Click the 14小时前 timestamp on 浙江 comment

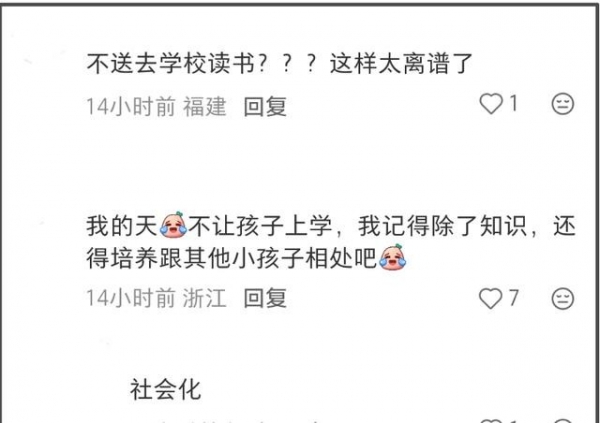tap(131, 298)
